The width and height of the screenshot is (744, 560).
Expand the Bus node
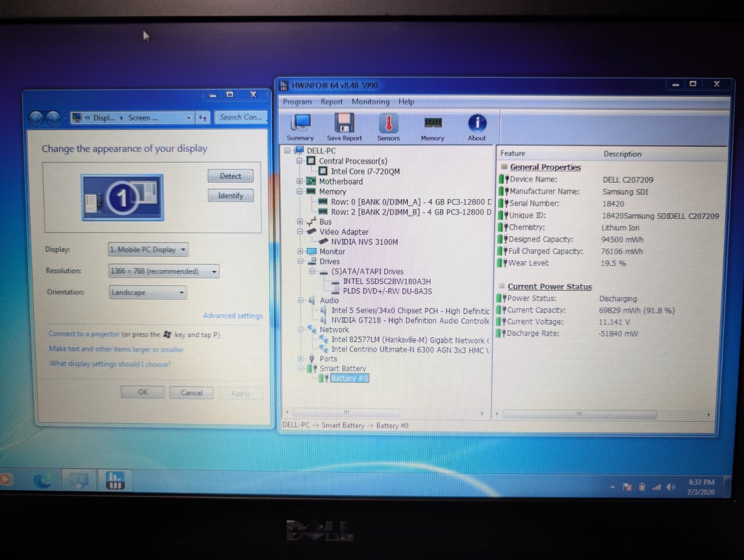300,221
